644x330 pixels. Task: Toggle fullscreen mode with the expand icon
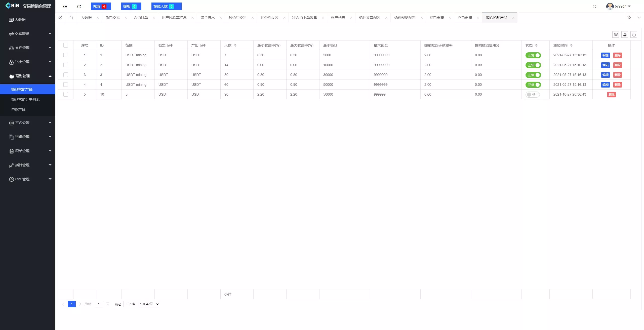pyautogui.click(x=594, y=6)
